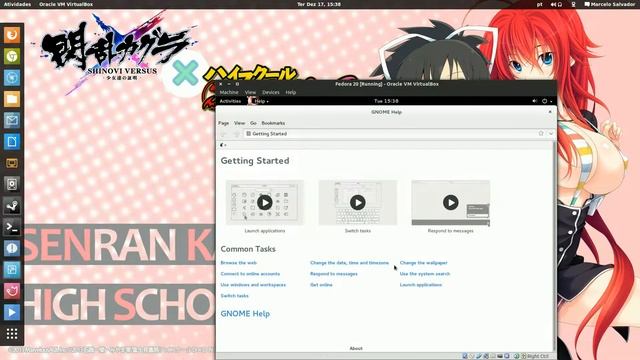Image resolution: width=640 pixels, height=360 pixels.
Task: Open the Terminal icon in dock
Action: click(x=12, y=227)
